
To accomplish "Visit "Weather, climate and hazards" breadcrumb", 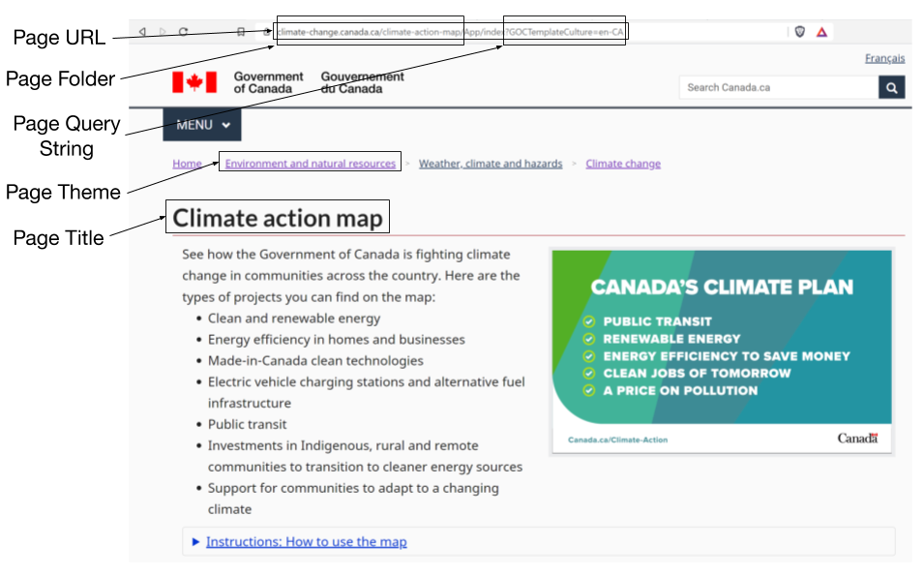I will 490,163.
